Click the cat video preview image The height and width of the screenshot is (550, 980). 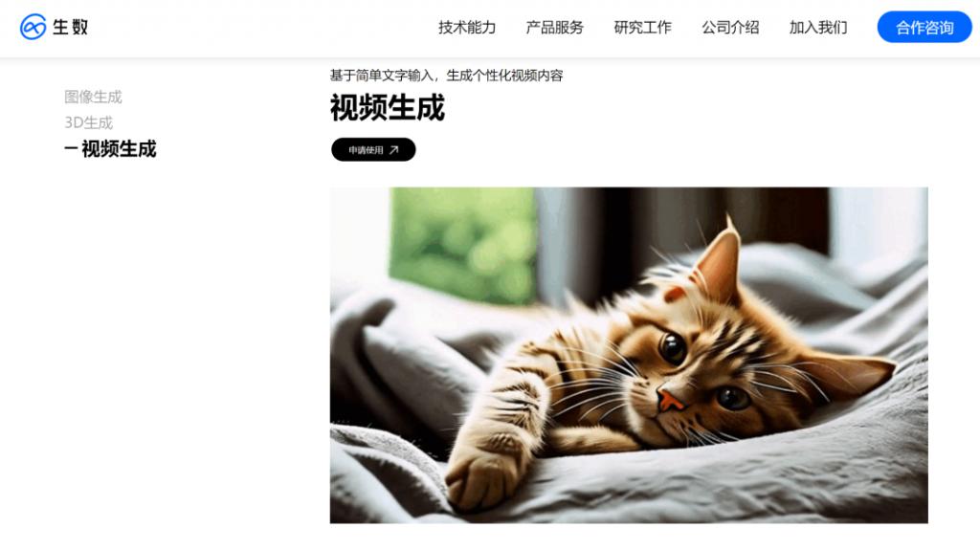629,355
